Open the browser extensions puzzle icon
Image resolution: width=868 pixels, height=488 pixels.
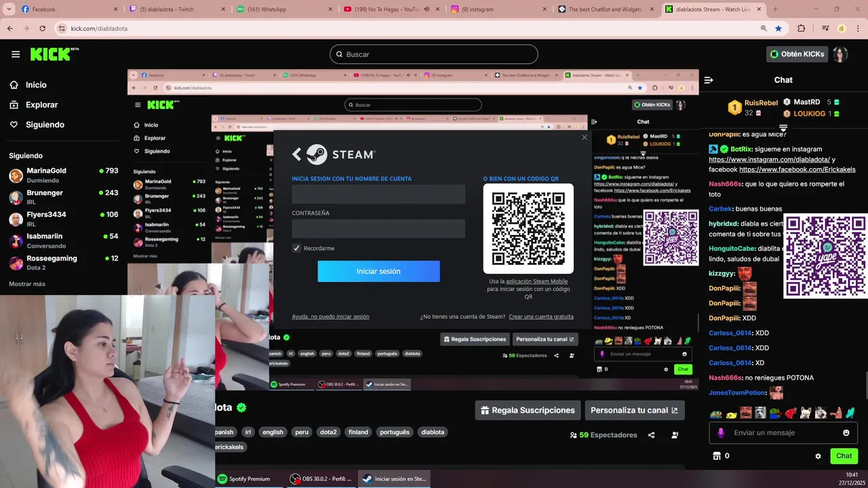801,28
